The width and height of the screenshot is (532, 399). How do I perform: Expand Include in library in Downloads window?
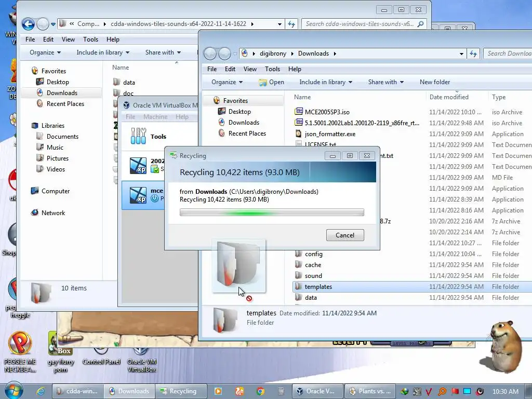click(326, 82)
